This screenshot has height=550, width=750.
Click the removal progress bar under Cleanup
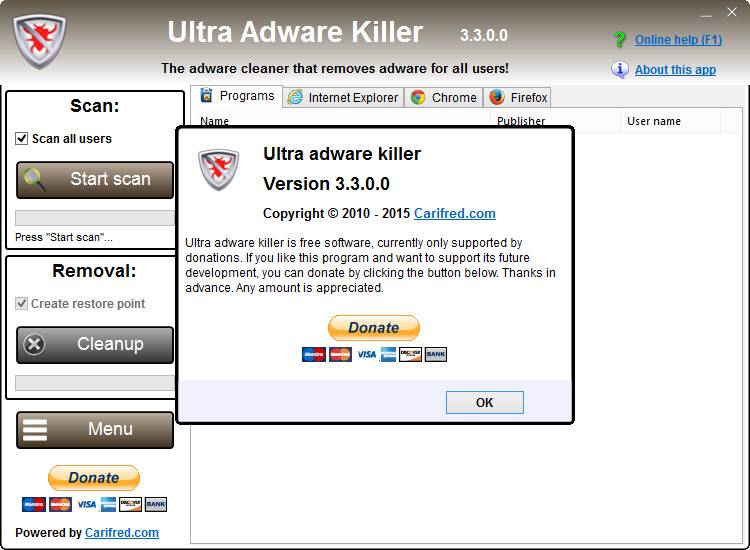tap(95, 383)
